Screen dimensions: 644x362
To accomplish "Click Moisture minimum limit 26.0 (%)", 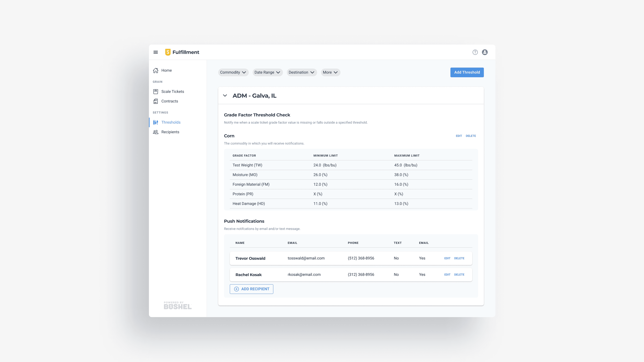I will click(x=320, y=175).
